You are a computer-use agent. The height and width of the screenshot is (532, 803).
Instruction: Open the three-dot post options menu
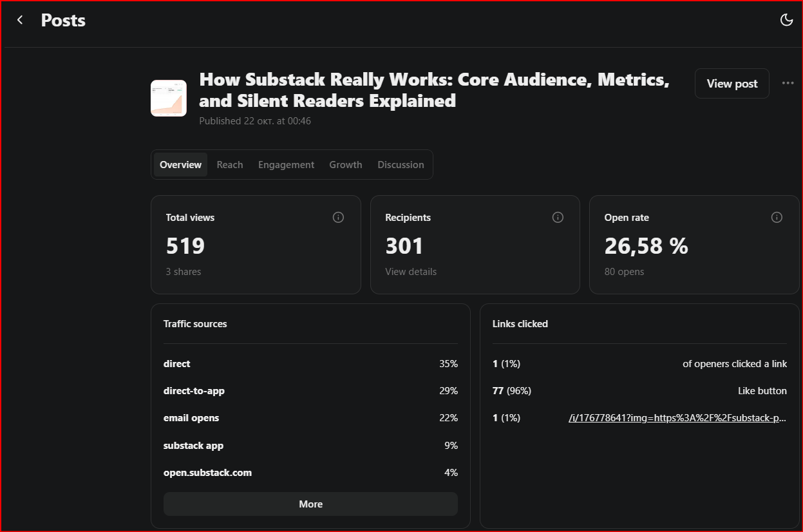click(x=788, y=83)
